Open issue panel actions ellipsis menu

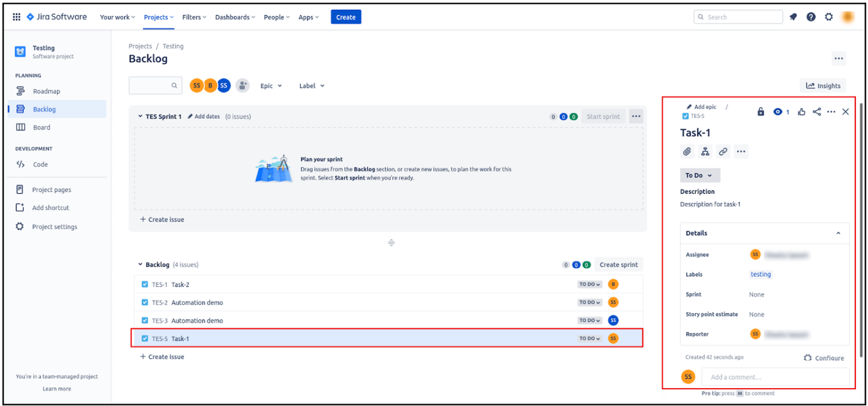831,112
